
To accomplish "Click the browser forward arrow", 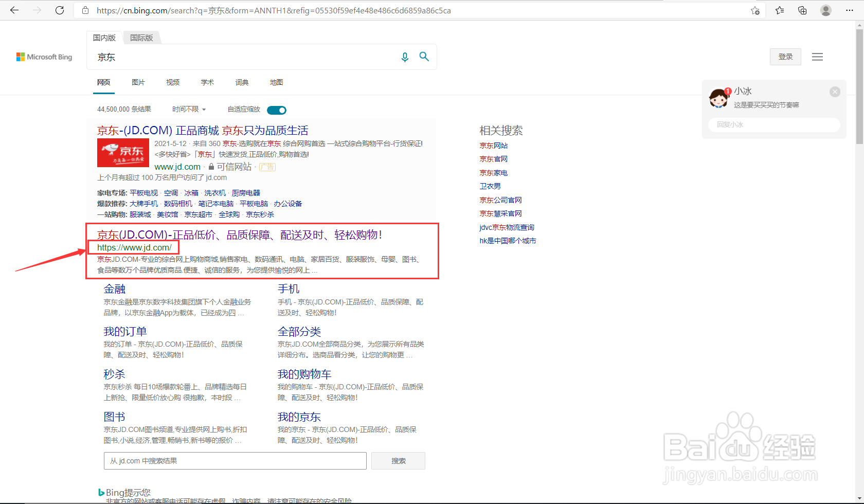I will point(37,10).
